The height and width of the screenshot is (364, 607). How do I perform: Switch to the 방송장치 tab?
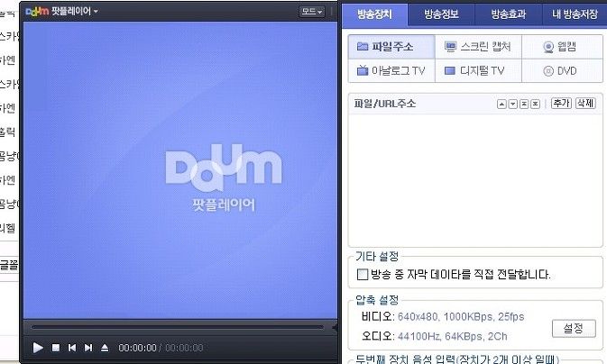click(x=374, y=14)
